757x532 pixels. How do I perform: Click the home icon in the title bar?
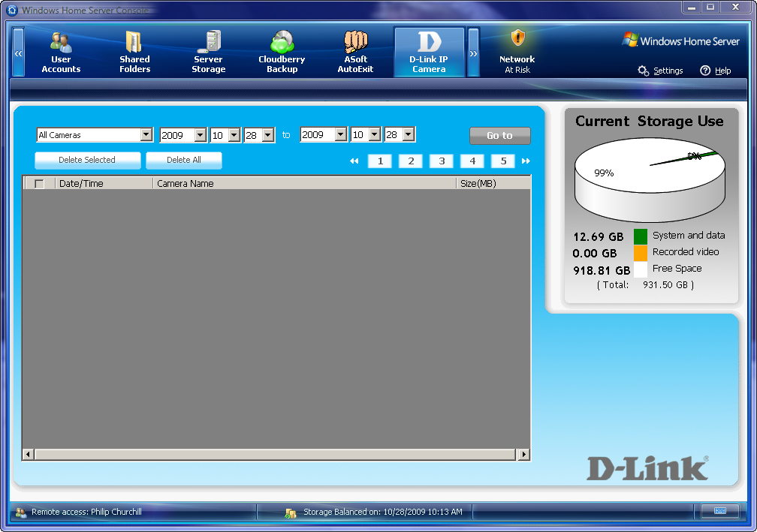point(13,10)
